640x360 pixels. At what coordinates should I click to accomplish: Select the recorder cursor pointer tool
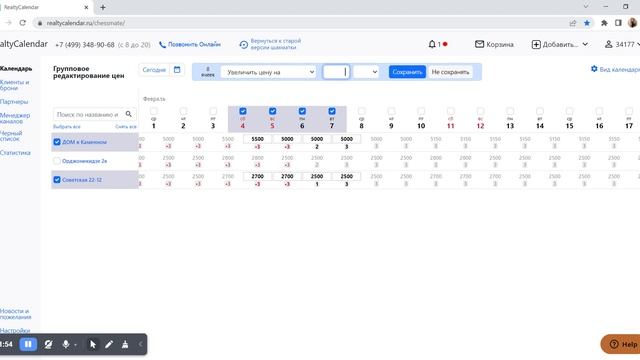[x=93, y=344]
